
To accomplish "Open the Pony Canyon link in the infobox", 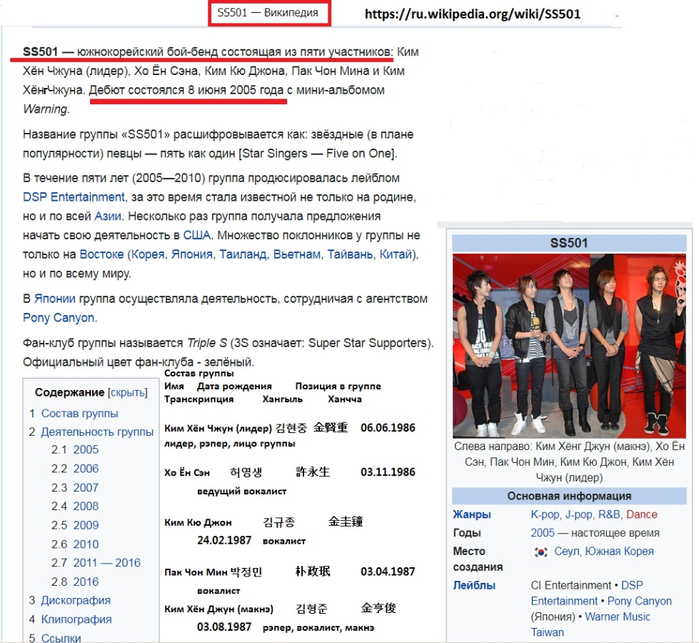I will tap(639, 601).
